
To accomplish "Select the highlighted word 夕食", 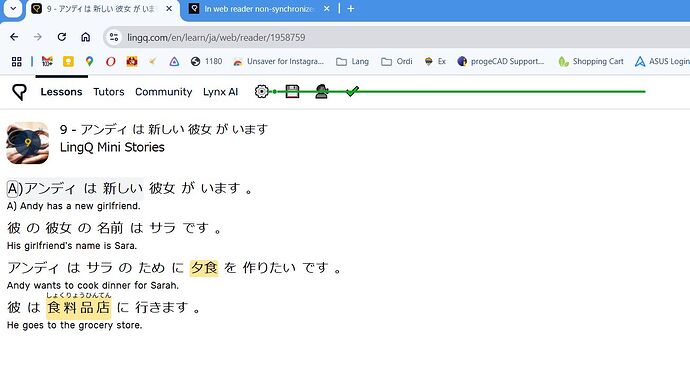I will tap(204, 267).
